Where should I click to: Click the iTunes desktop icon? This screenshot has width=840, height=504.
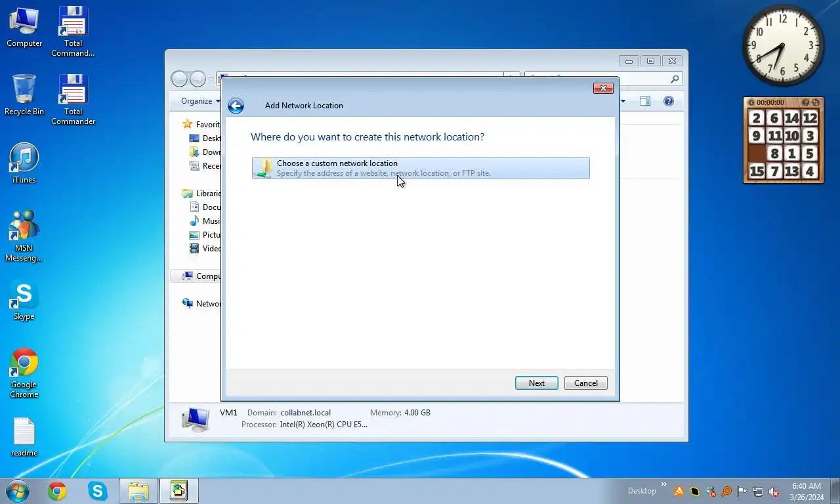(24, 163)
